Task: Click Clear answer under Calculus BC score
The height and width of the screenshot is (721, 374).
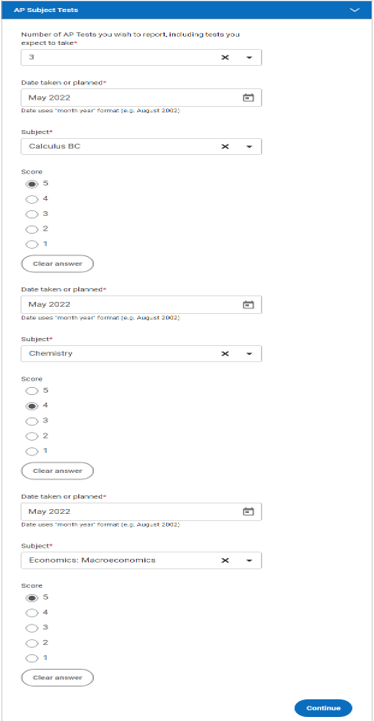Action: point(58,264)
